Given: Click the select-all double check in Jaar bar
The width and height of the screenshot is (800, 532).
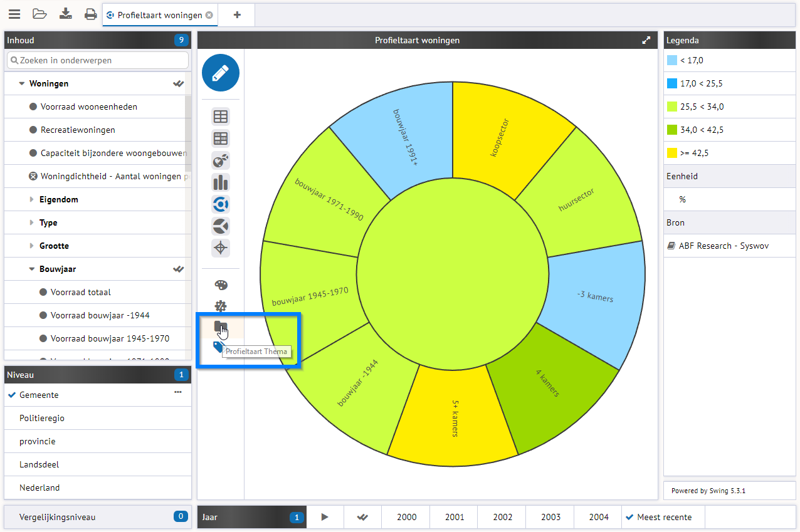Looking at the screenshot, I should pos(362,518).
